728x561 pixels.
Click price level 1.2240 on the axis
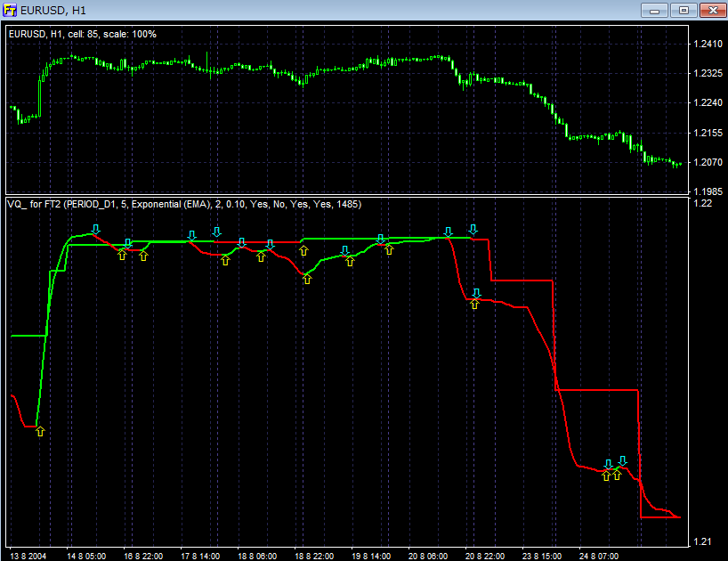[708, 102]
